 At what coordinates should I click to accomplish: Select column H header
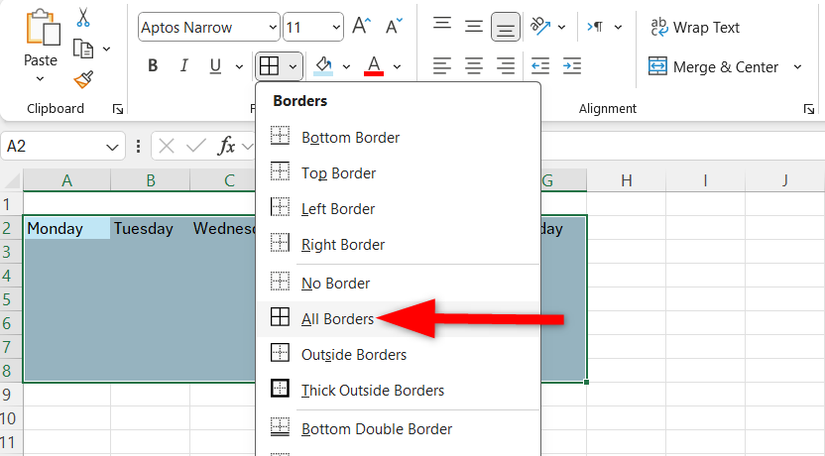click(626, 180)
